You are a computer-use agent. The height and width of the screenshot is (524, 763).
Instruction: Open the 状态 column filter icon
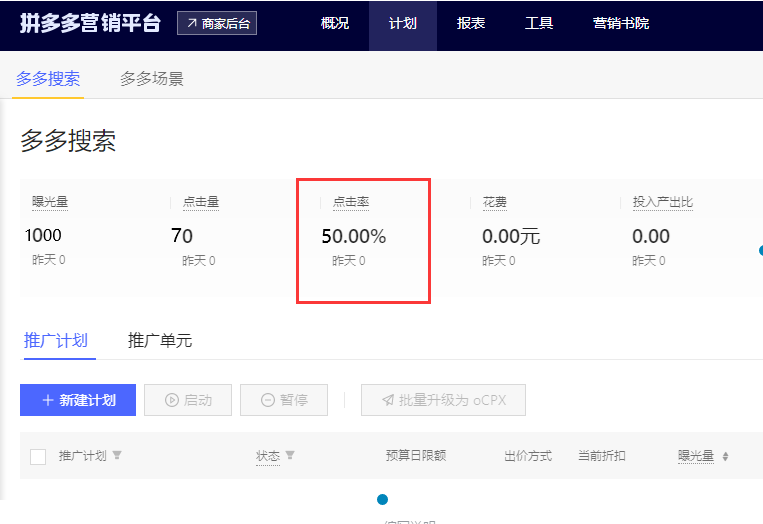coord(290,455)
